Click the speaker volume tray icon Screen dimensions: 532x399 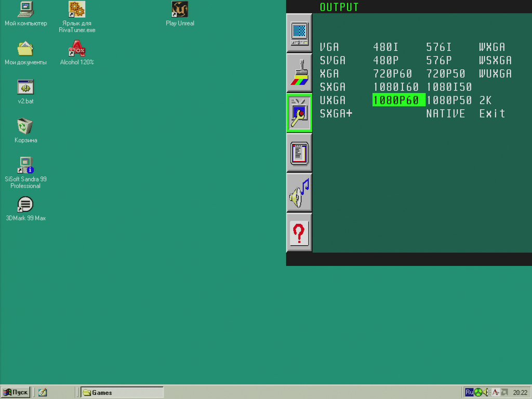[x=486, y=393]
